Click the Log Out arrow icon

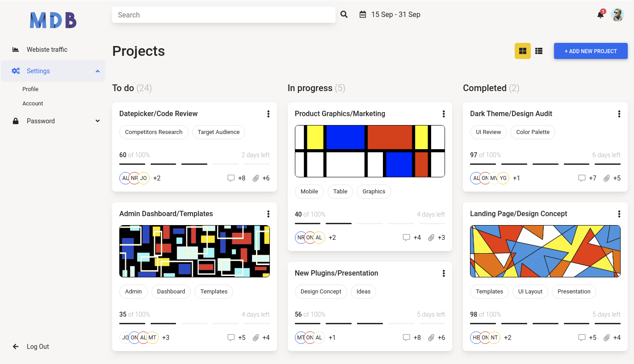(x=16, y=347)
